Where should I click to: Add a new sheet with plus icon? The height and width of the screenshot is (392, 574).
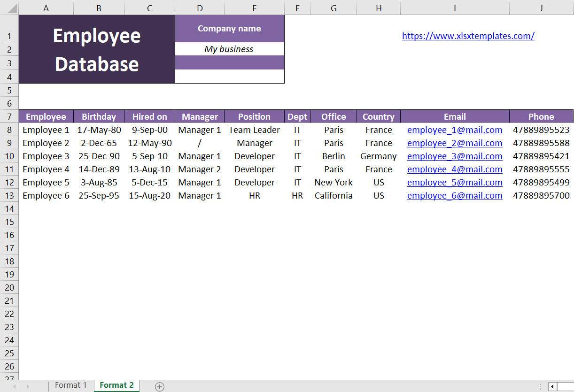[x=160, y=386]
